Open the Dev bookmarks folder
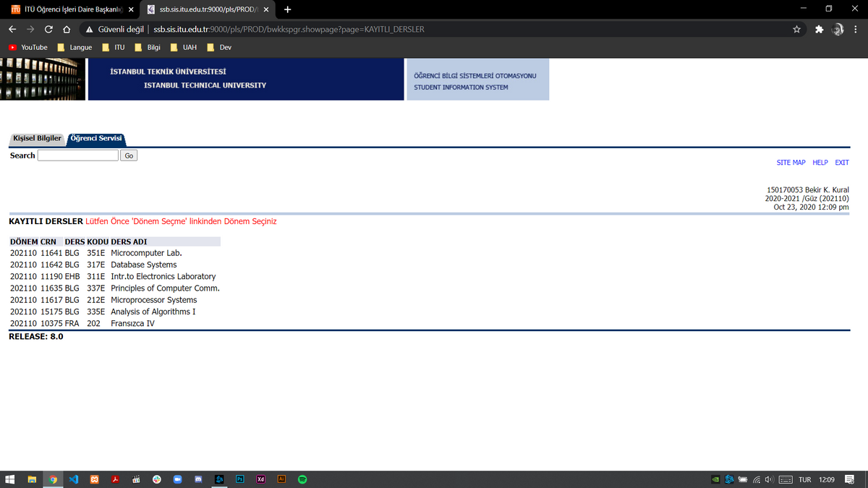The width and height of the screenshot is (868, 488). click(x=219, y=48)
